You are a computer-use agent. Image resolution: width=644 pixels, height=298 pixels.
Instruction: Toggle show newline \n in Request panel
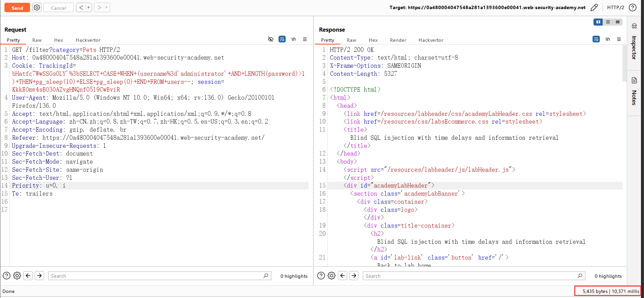click(x=293, y=39)
